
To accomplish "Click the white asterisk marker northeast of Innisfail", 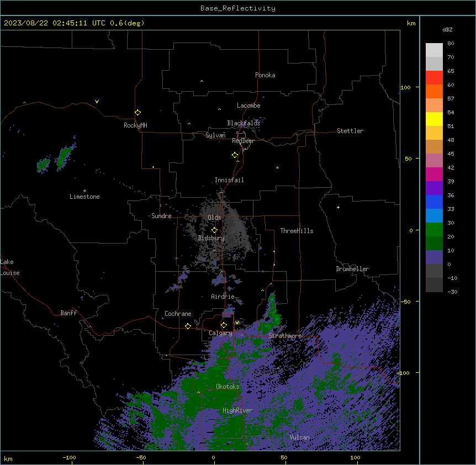I will [x=277, y=167].
